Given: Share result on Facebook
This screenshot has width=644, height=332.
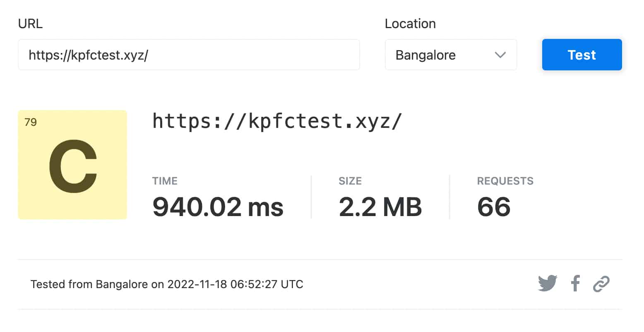Looking at the screenshot, I should coord(575,284).
